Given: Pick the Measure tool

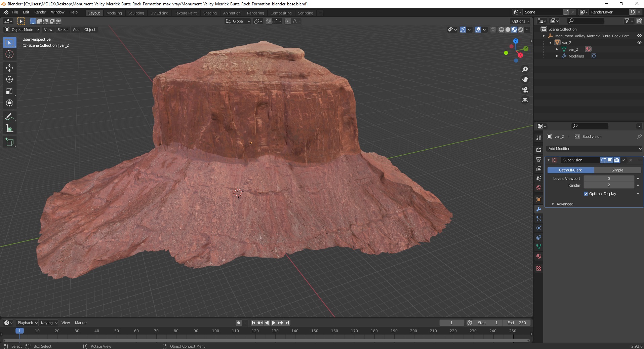Looking at the screenshot, I should tap(9, 129).
